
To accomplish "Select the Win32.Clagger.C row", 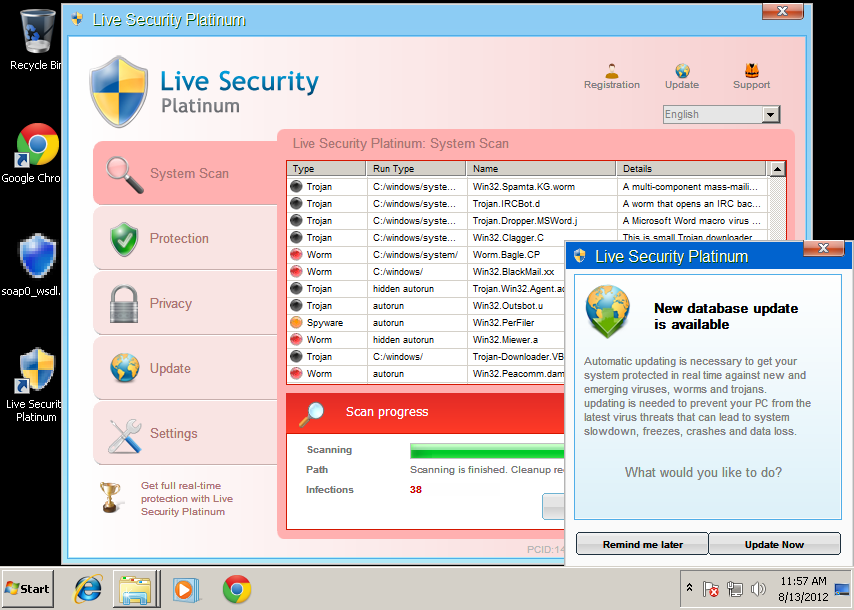I will coord(527,237).
